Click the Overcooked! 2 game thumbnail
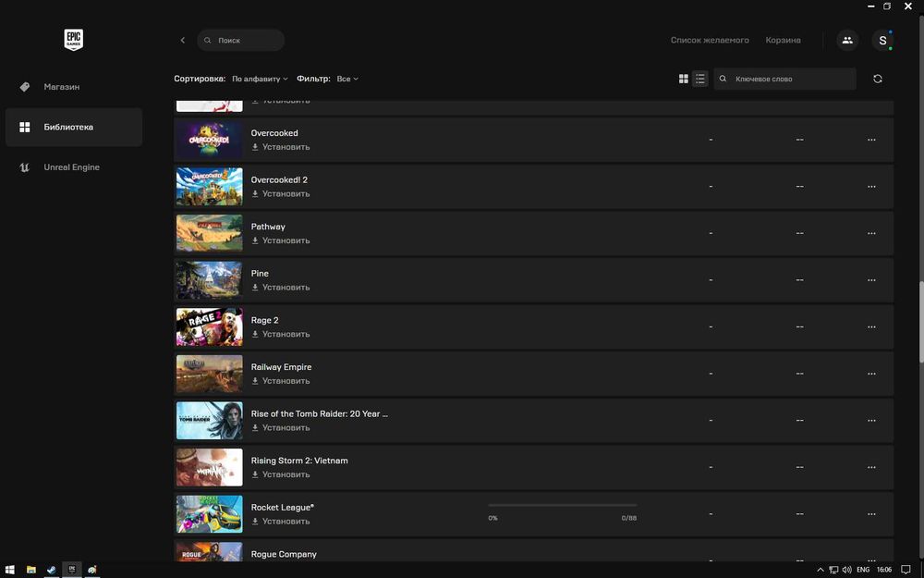This screenshot has height=578, width=924. [x=209, y=187]
